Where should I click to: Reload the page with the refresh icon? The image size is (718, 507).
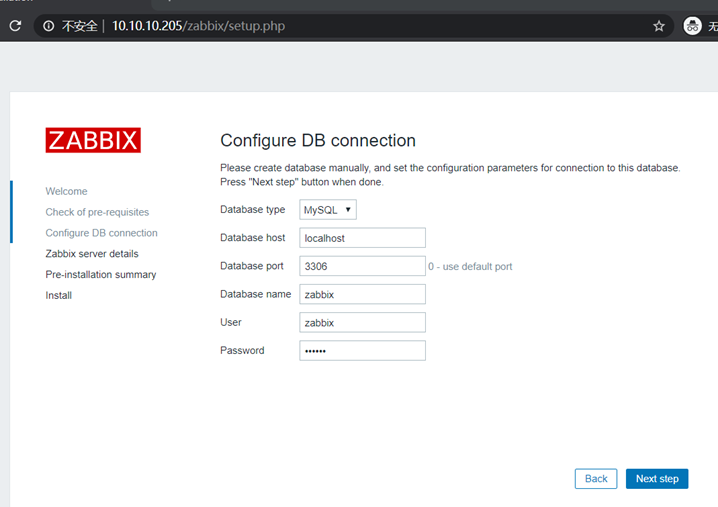click(x=15, y=26)
